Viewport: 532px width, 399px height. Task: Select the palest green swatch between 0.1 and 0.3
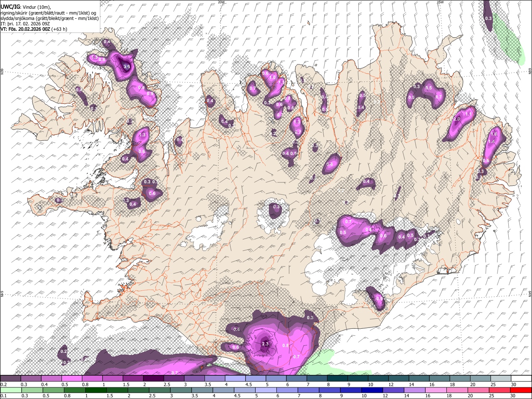tap(11, 390)
